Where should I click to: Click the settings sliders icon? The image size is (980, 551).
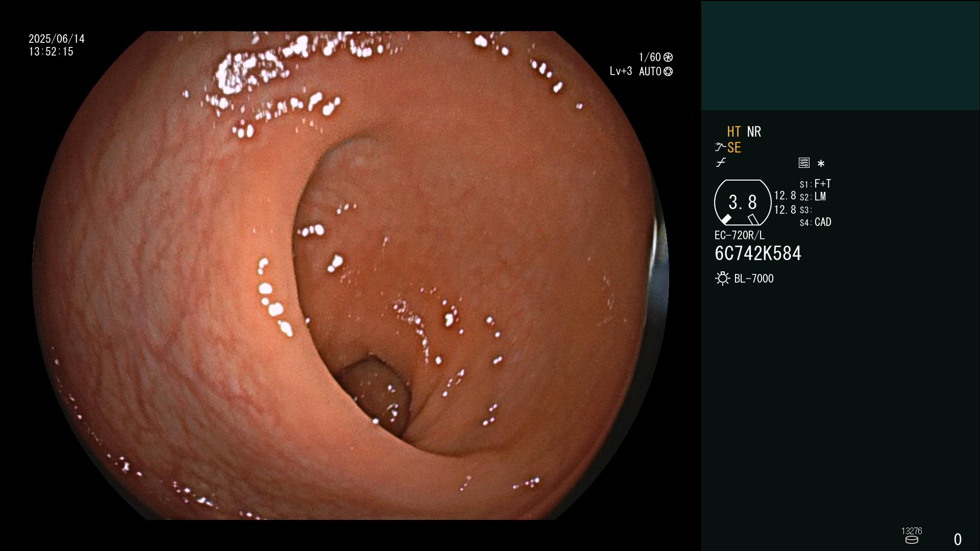804,163
